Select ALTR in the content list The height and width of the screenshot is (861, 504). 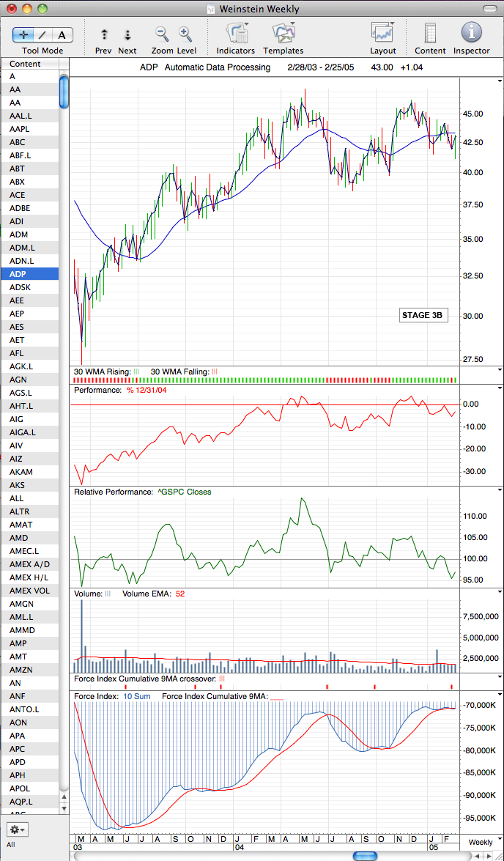pyautogui.click(x=29, y=511)
